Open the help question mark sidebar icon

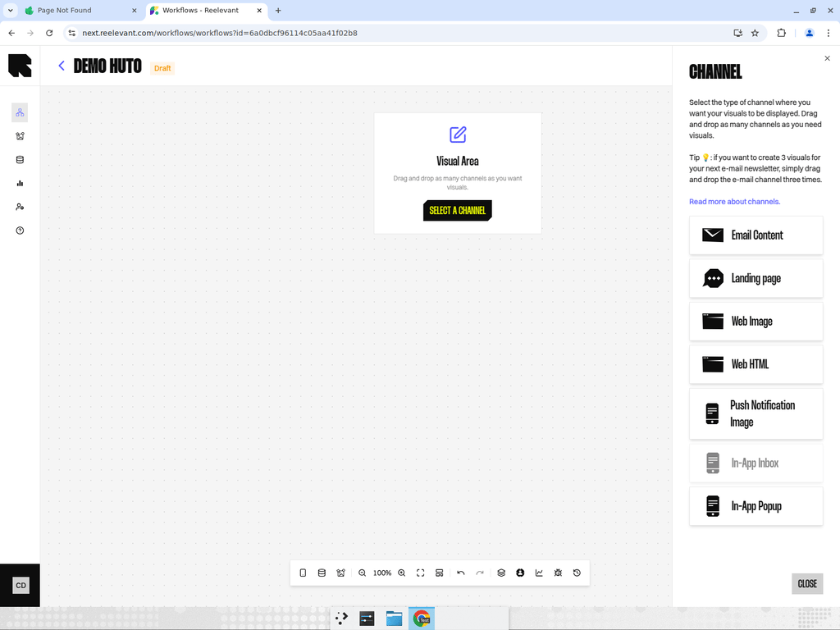[20, 231]
